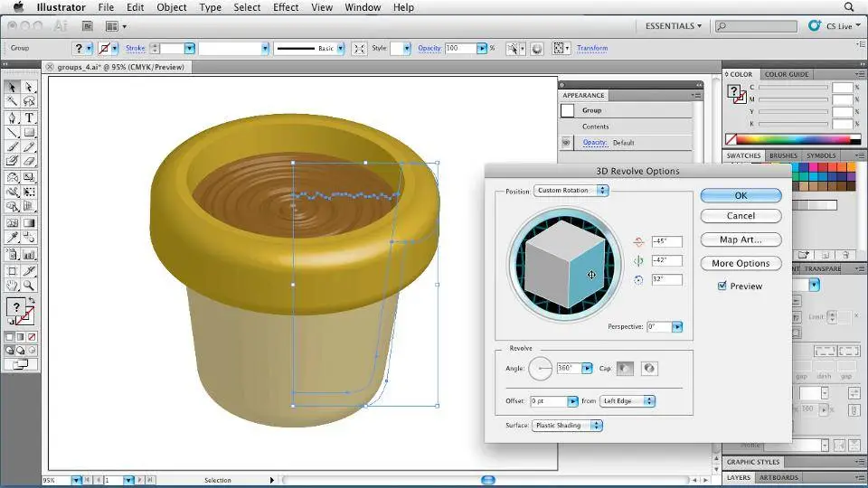Toggle visibility eye beside Opacity in Appearance

(x=567, y=143)
